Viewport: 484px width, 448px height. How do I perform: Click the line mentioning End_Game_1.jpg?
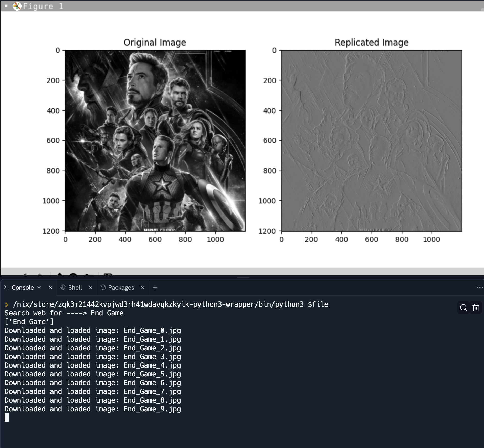point(93,339)
